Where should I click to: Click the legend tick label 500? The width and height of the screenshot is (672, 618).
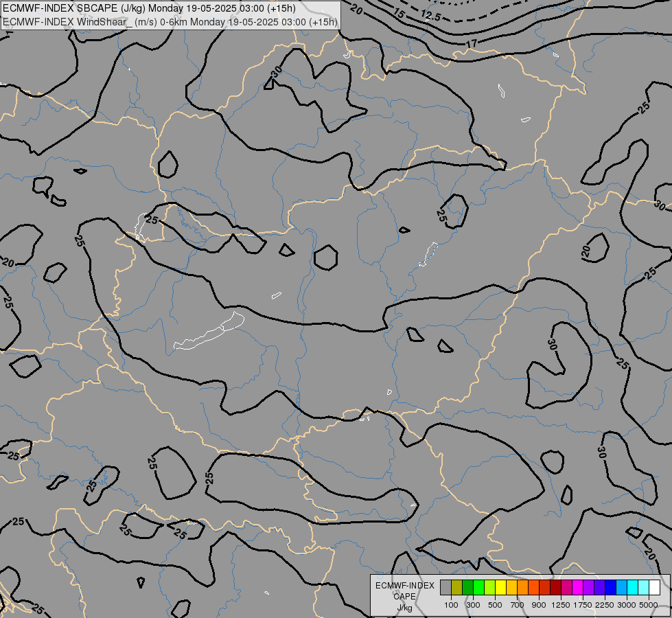(495, 605)
